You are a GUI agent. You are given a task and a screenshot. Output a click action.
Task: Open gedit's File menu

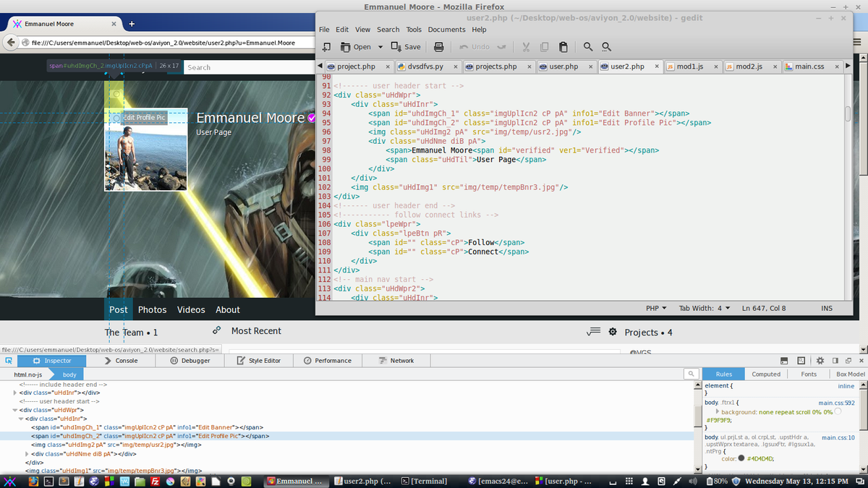click(x=324, y=30)
